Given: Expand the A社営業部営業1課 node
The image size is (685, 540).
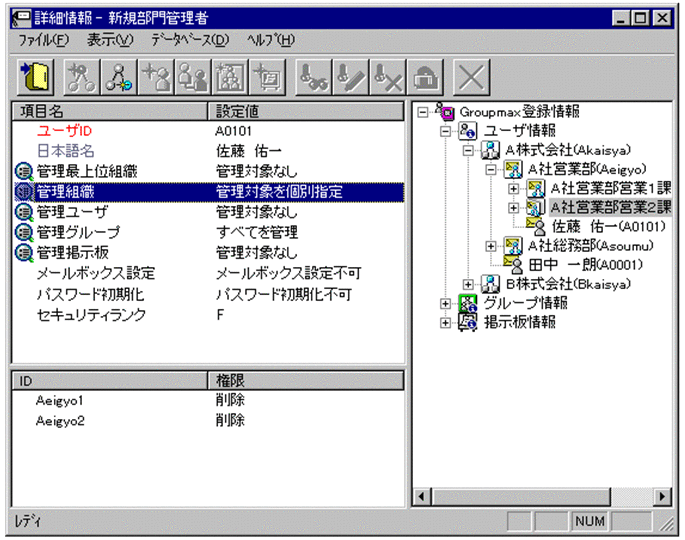Looking at the screenshot, I should 514,189.
